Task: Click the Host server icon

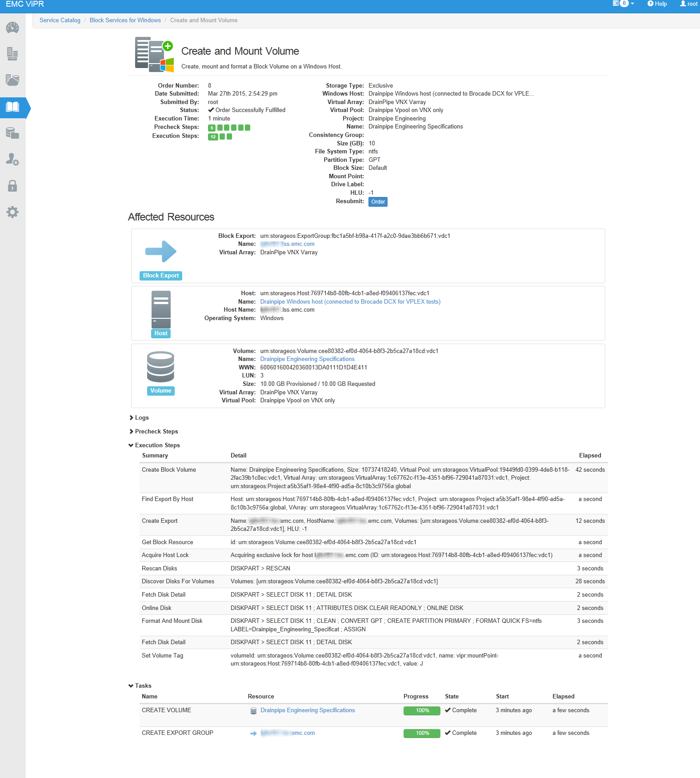Action: (x=161, y=309)
